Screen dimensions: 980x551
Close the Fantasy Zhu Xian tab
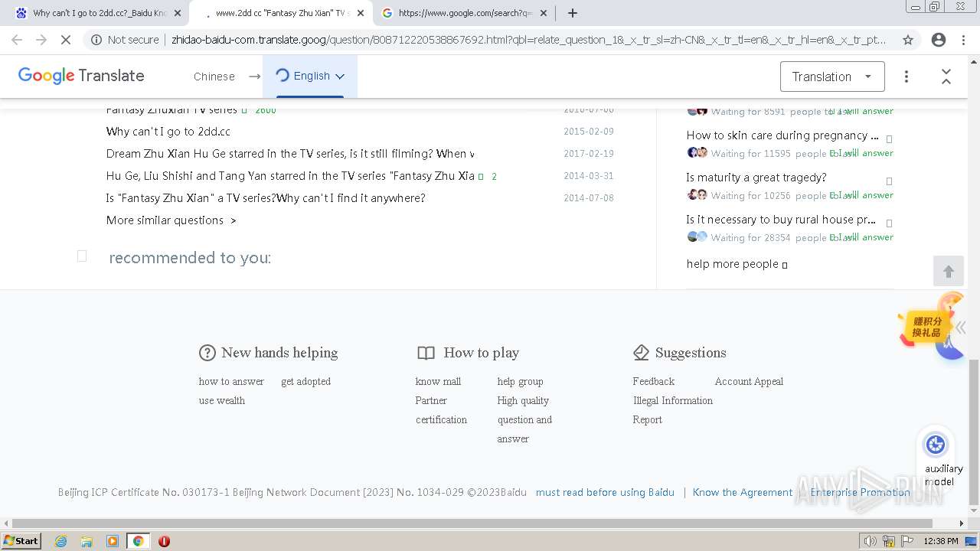361,13
